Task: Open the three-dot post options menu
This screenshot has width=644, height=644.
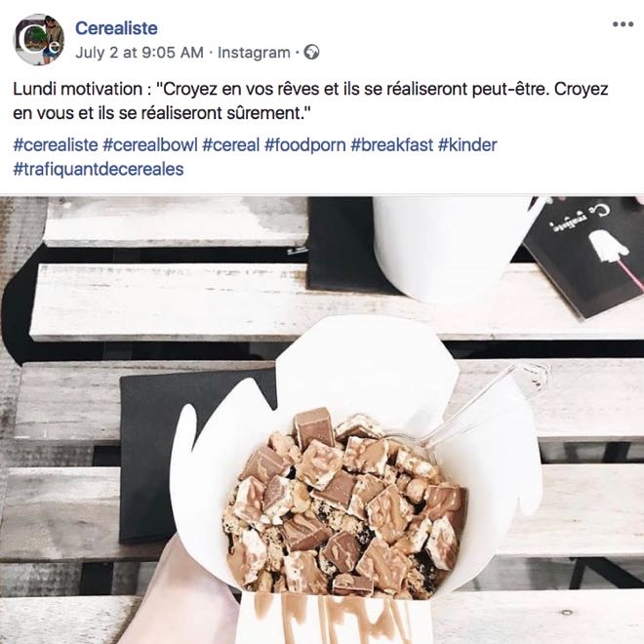Action: pyautogui.click(x=623, y=24)
